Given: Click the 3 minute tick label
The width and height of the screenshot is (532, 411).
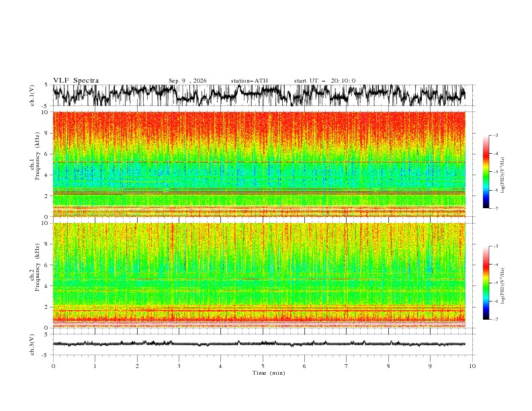Looking at the screenshot, I should 179,366.
